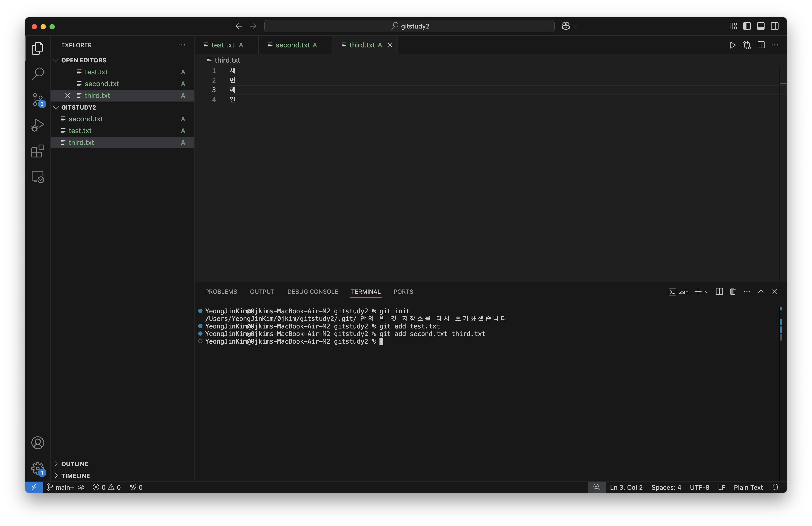
Task: Open the Accounts menu icon
Action: coord(37,442)
